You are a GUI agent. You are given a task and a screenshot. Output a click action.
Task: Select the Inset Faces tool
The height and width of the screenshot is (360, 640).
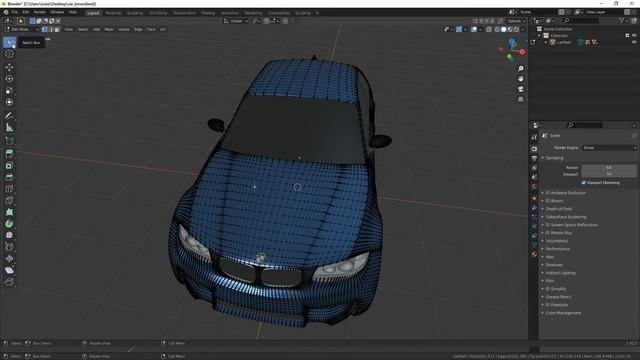coord(9,166)
